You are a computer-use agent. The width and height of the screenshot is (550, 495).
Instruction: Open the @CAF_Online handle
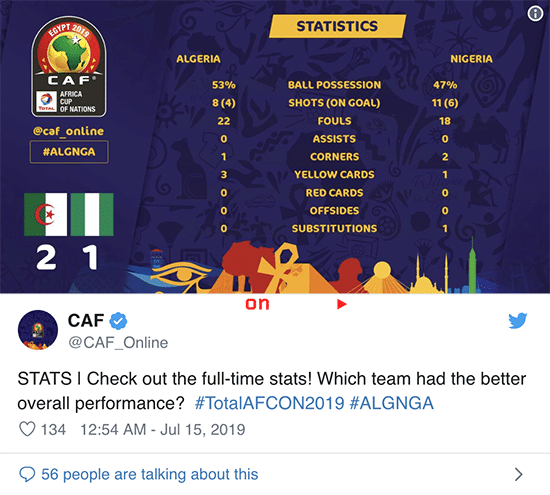tap(118, 343)
